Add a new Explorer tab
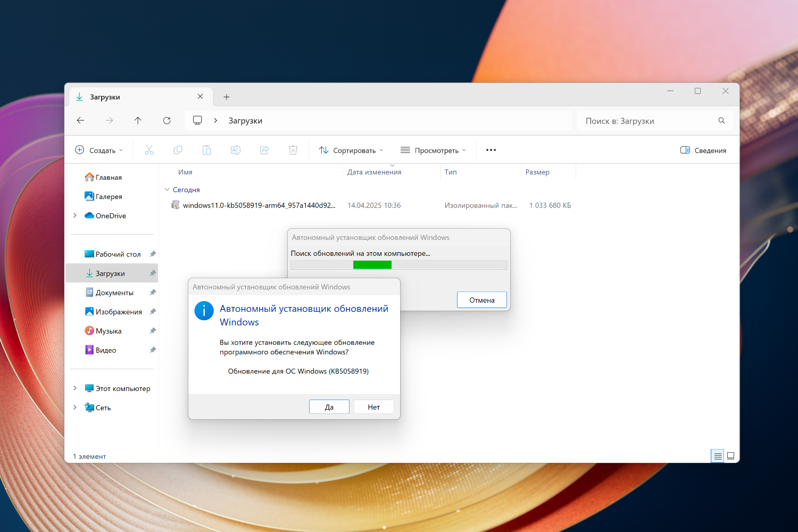Screen dimensions: 798x532 coord(227,97)
